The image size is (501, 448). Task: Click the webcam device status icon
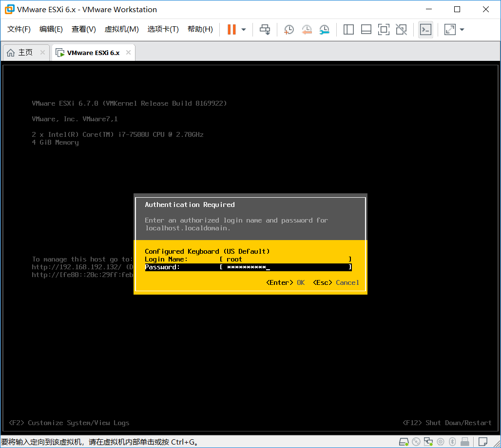point(441,442)
